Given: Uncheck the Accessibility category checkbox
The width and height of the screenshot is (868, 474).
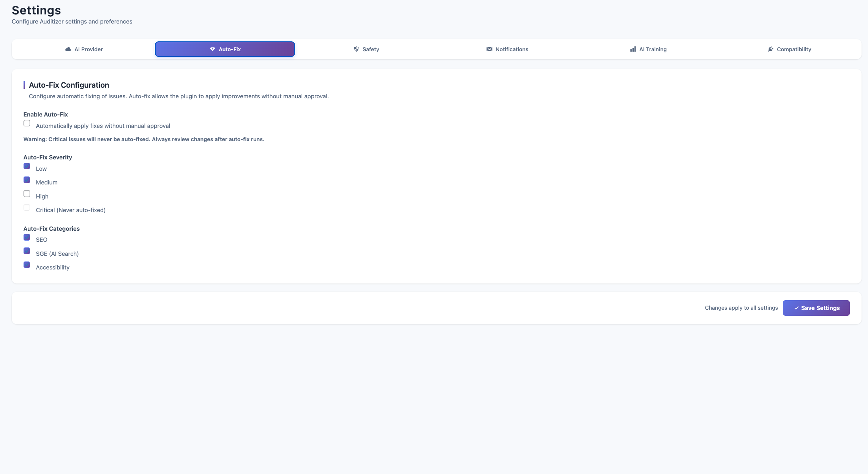Looking at the screenshot, I should point(27,265).
